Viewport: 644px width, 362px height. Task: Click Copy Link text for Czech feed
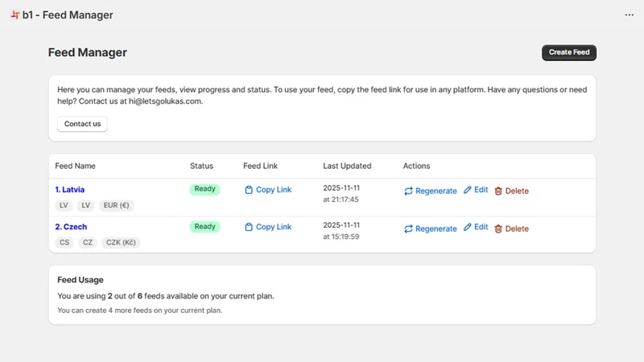click(x=274, y=227)
